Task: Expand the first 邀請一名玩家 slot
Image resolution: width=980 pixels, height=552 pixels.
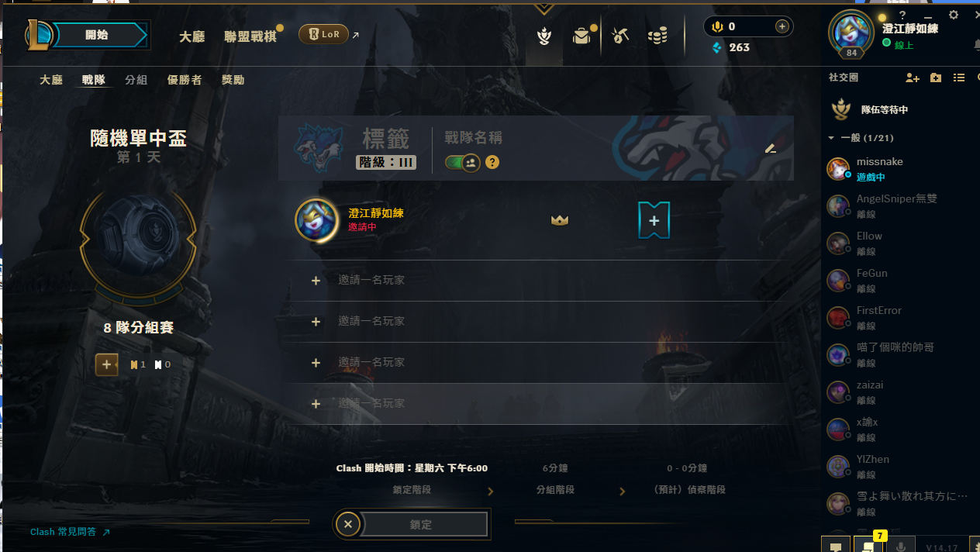Action: click(x=536, y=280)
